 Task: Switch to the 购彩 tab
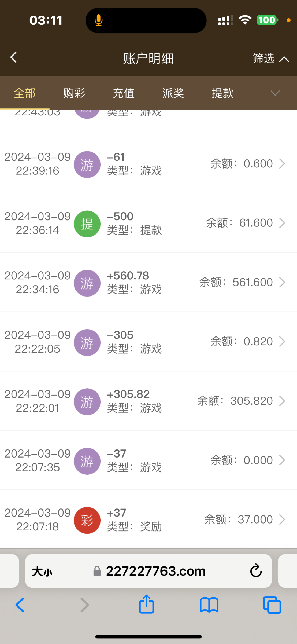click(74, 93)
